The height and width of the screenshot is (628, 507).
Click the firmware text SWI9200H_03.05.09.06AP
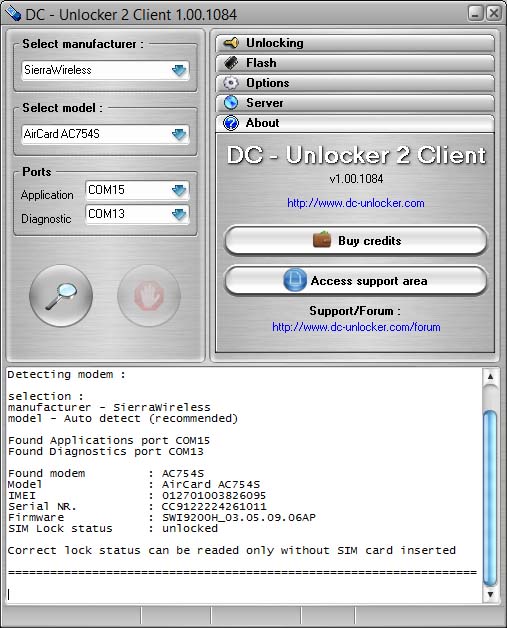click(239, 517)
